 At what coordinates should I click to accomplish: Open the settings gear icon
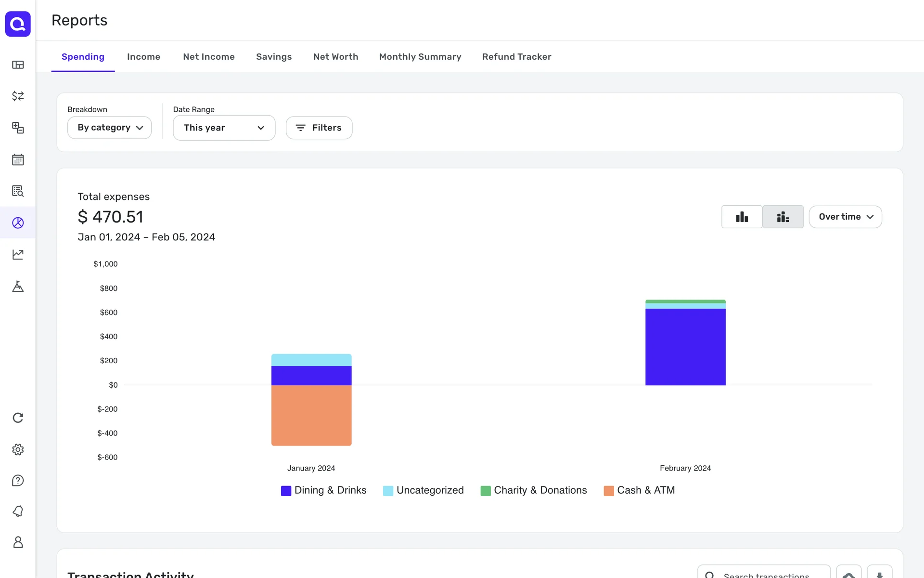click(x=18, y=449)
